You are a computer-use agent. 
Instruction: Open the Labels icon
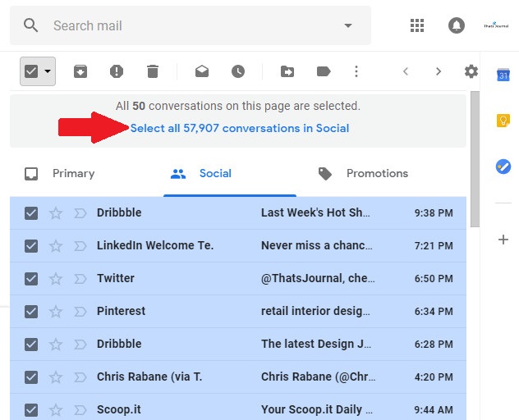pyautogui.click(x=324, y=71)
